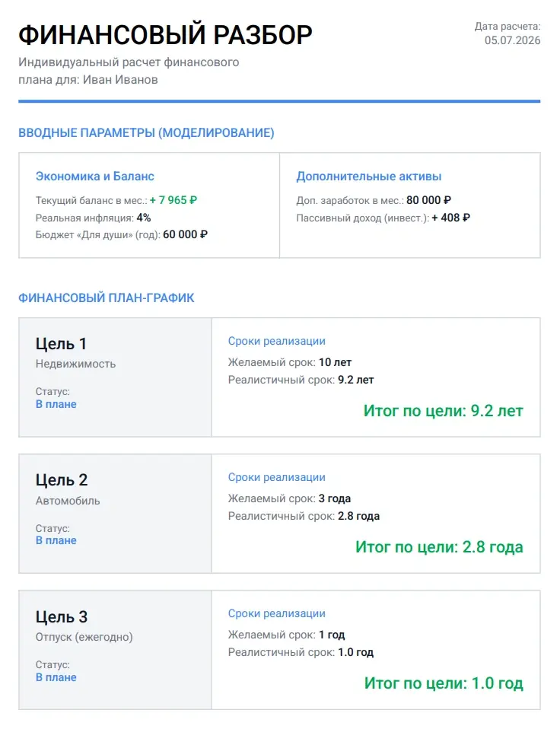Click the Итог по цели: 2.8 года result
This screenshot has height=729, width=560.
439,546
